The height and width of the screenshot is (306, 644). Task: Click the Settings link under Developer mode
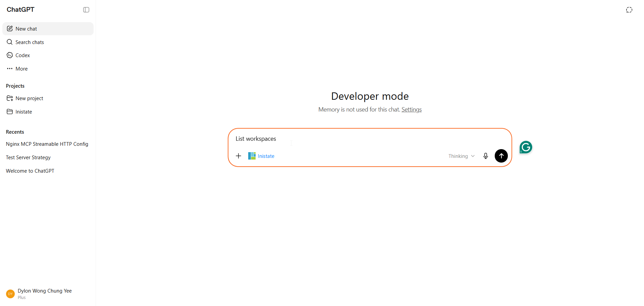point(412,110)
